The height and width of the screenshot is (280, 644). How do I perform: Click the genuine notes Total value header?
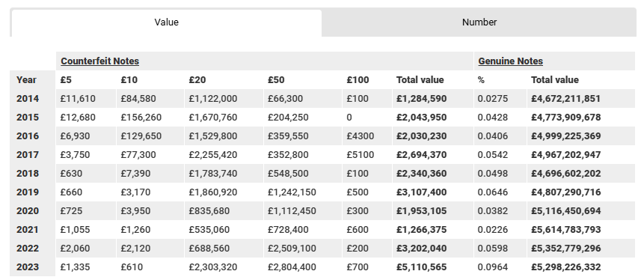point(554,80)
